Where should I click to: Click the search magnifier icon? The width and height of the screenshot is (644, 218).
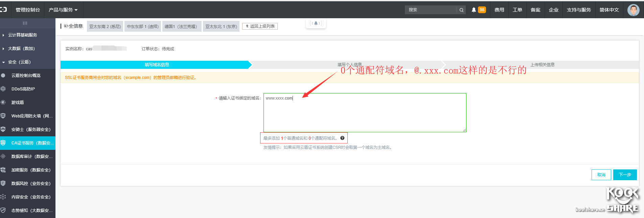click(x=461, y=10)
